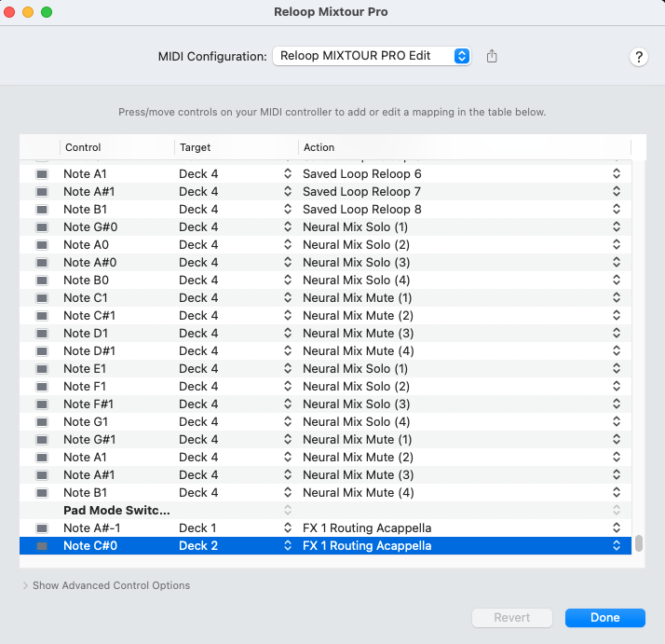Select the 'Note C#1' control cell
Image resolution: width=665 pixels, height=644 pixels.
(x=89, y=316)
